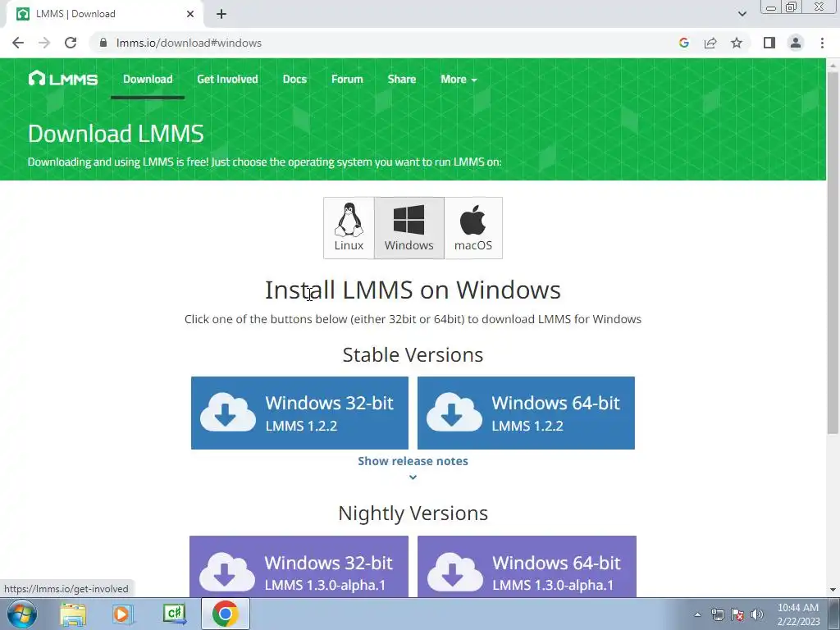The width and height of the screenshot is (840, 630).
Task: Reload the page with refresh icon
Action: tap(71, 43)
